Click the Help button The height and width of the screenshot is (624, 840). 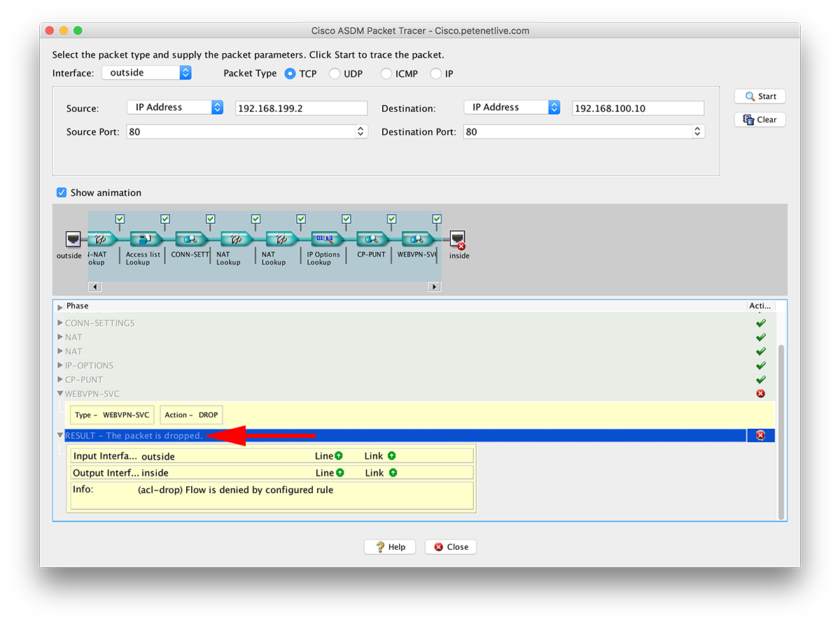click(x=390, y=547)
